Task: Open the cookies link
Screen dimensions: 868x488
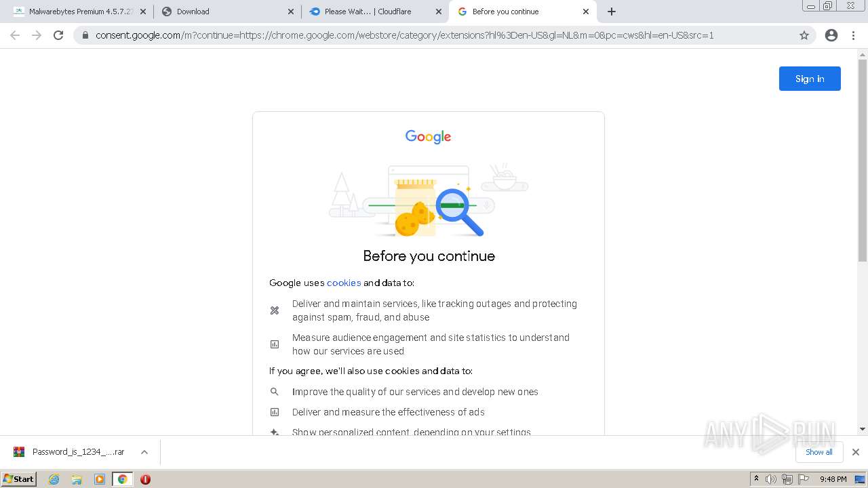Action: coord(344,283)
